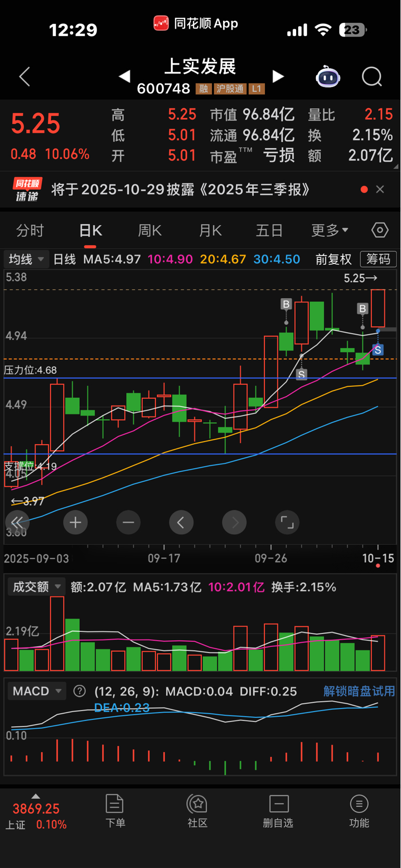The image size is (401, 868).
Task: Tap 支撑位:4.19 label
Action: click(30, 466)
